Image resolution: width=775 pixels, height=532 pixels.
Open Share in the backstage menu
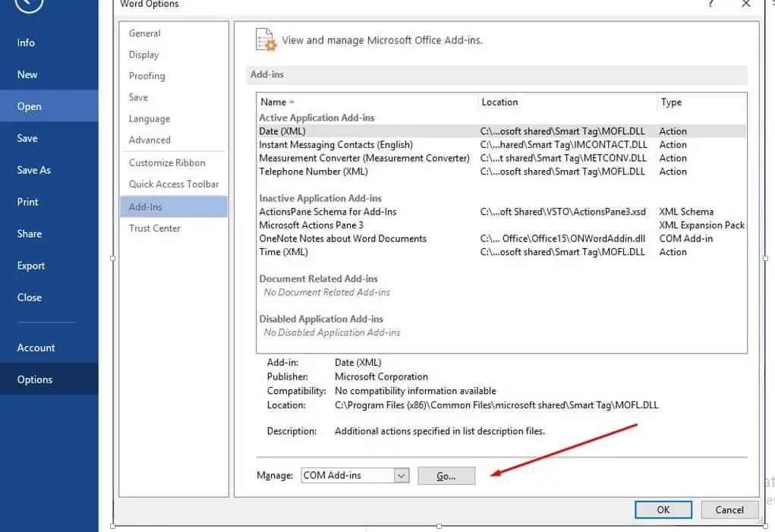click(x=49, y=234)
